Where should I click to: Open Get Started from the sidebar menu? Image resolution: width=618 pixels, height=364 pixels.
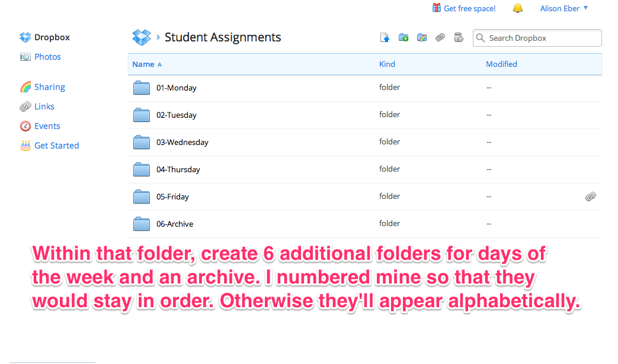[56, 145]
